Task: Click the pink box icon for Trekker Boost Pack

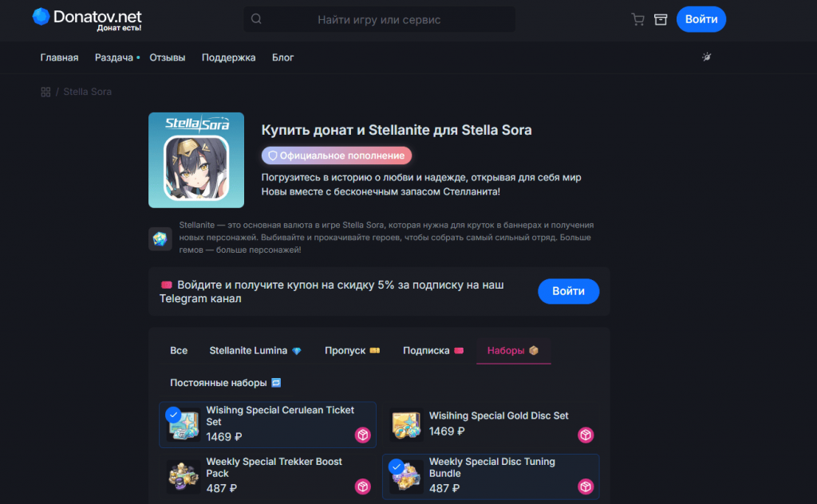Action: tap(363, 486)
